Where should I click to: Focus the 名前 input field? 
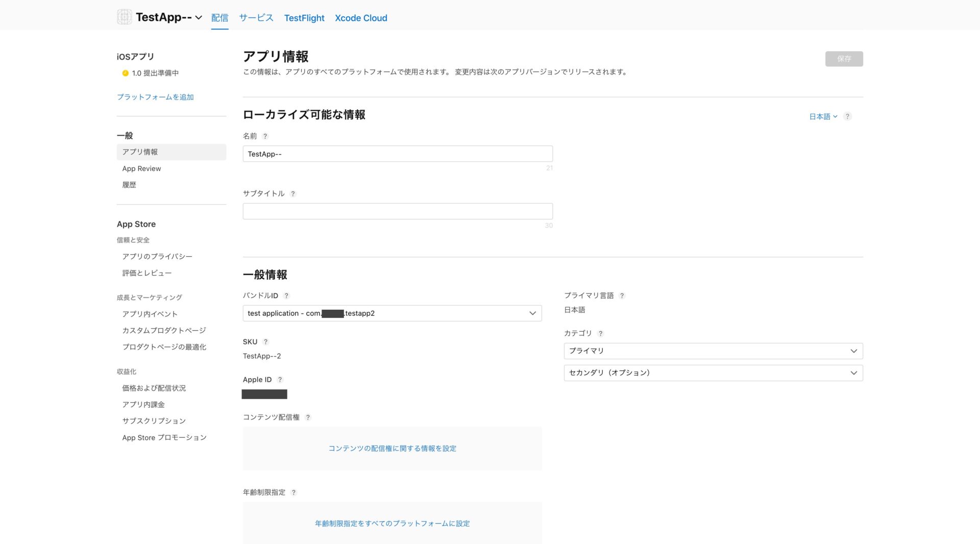398,154
